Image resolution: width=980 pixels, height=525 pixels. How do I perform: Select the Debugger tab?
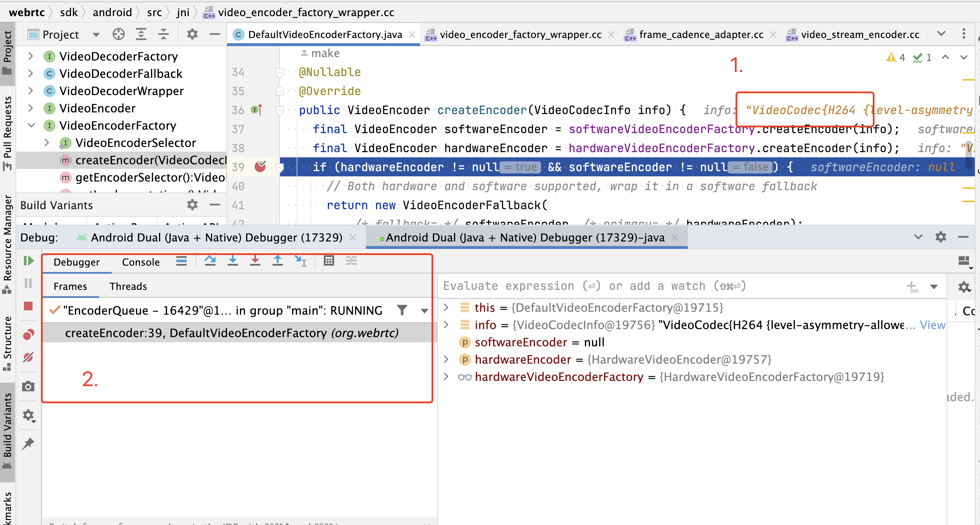(x=76, y=262)
